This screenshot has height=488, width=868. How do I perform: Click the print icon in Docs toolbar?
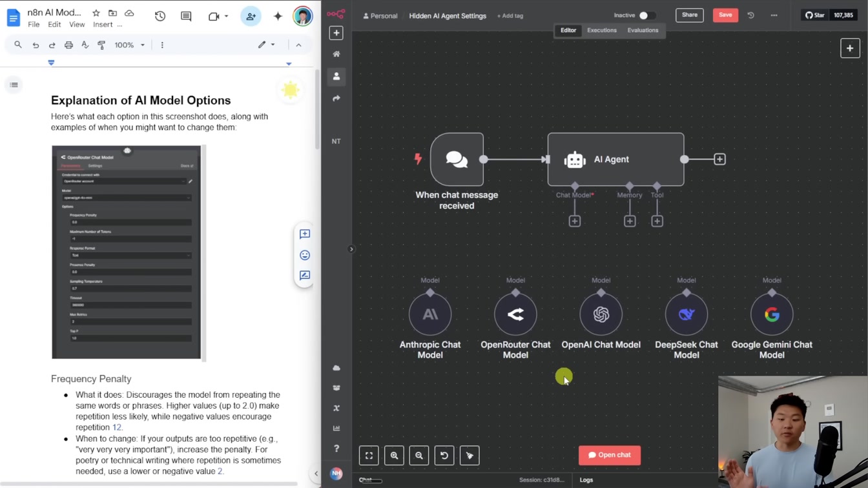pyautogui.click(x=68, y=45)
